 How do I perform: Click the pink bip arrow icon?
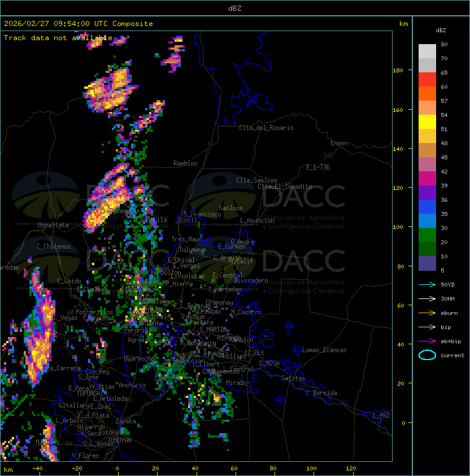pyautogui.click(x=427, y=327)
